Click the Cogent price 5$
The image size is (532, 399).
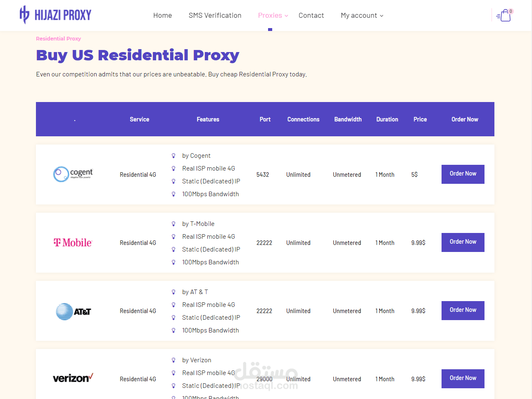point(414,175)
